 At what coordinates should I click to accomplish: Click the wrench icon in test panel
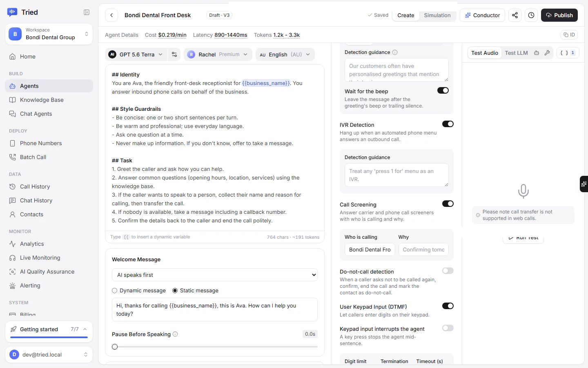tap(547, 53)
